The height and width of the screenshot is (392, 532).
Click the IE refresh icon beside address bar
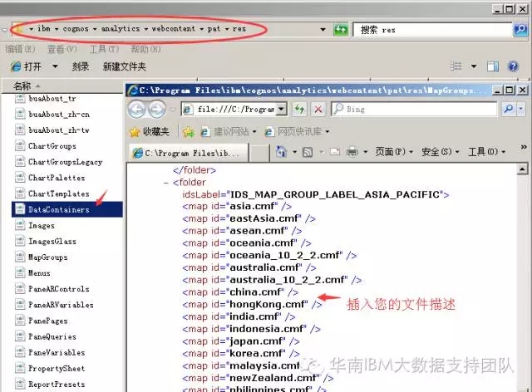tap(299, 109)
